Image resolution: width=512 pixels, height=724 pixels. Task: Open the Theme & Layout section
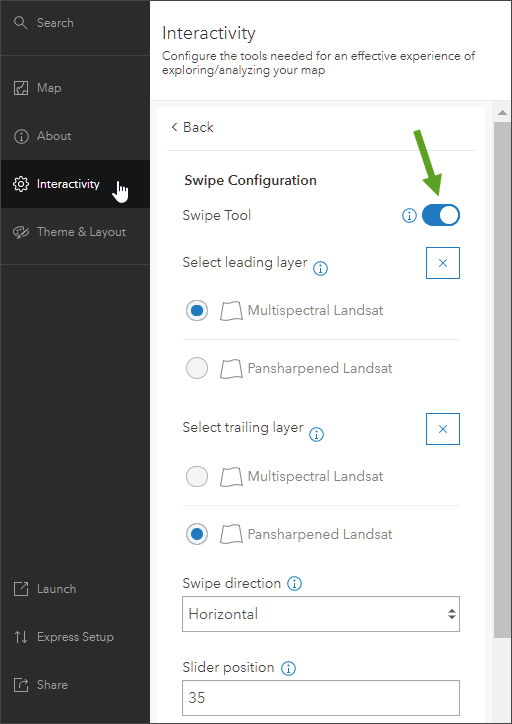point(75,232)
